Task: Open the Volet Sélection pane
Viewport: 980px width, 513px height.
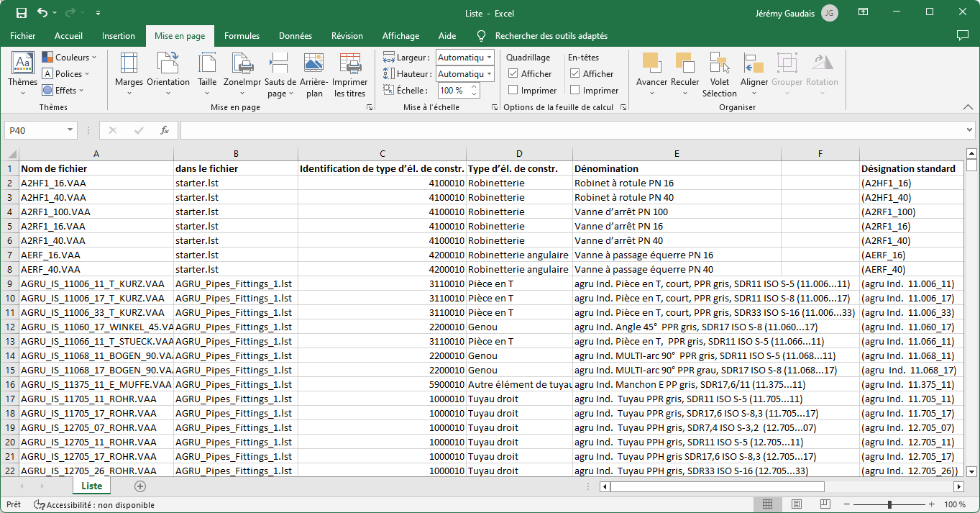Action: click(719, 74)
